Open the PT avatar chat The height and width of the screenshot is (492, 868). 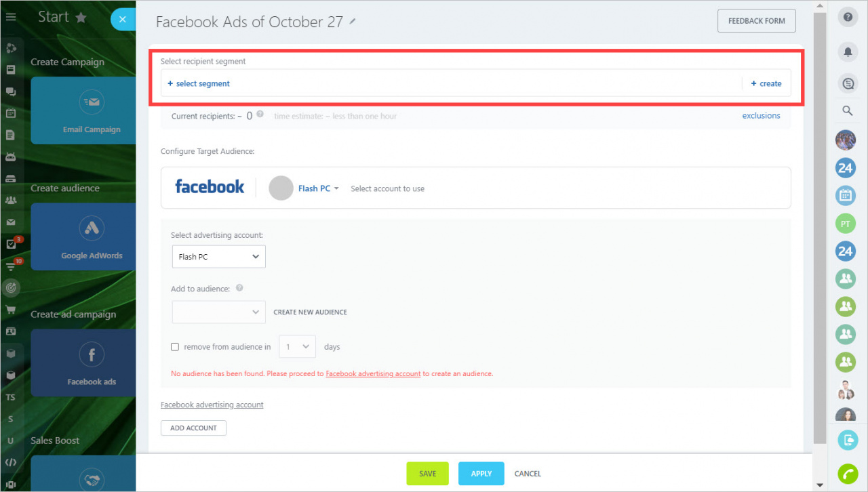coord(846,224)
